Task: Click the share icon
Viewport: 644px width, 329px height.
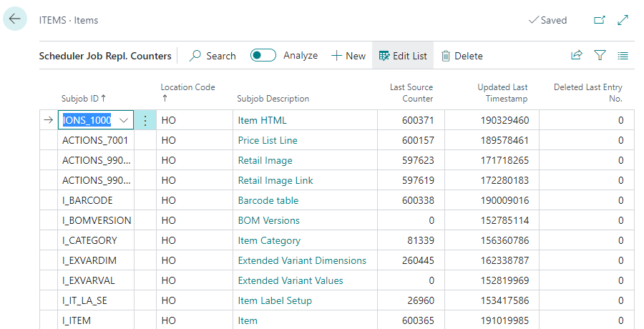Action: pyautogui.click(x=577, y=56)
